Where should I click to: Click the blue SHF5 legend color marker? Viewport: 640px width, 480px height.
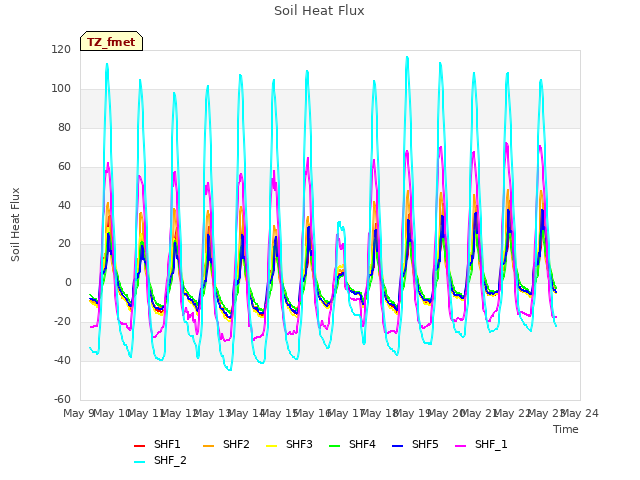coord(398,446)
